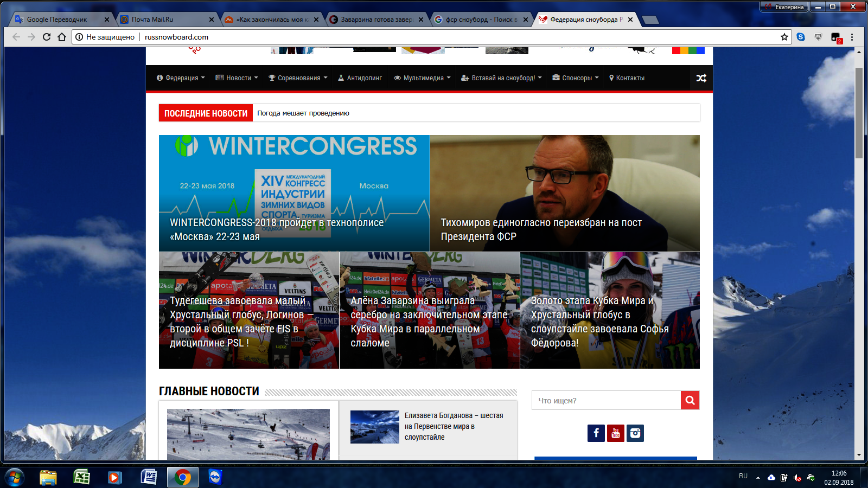Click the Что ищем? search field

(606, 400)
